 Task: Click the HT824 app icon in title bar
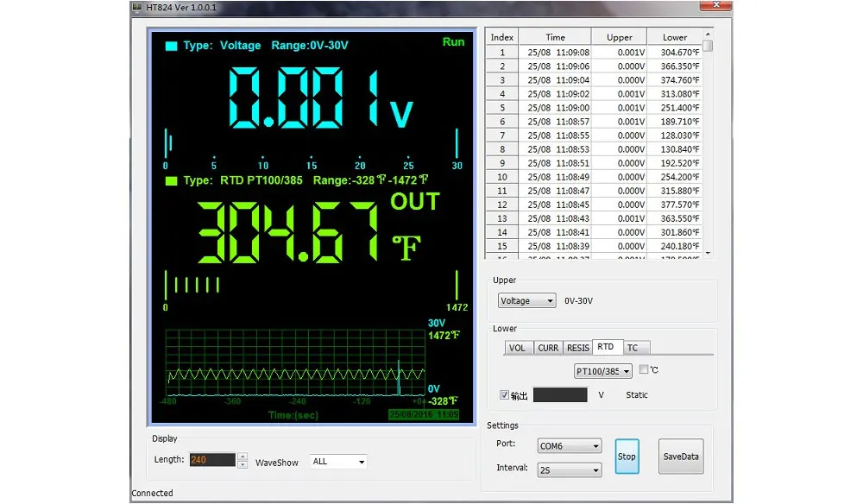[x=137, y=7]
